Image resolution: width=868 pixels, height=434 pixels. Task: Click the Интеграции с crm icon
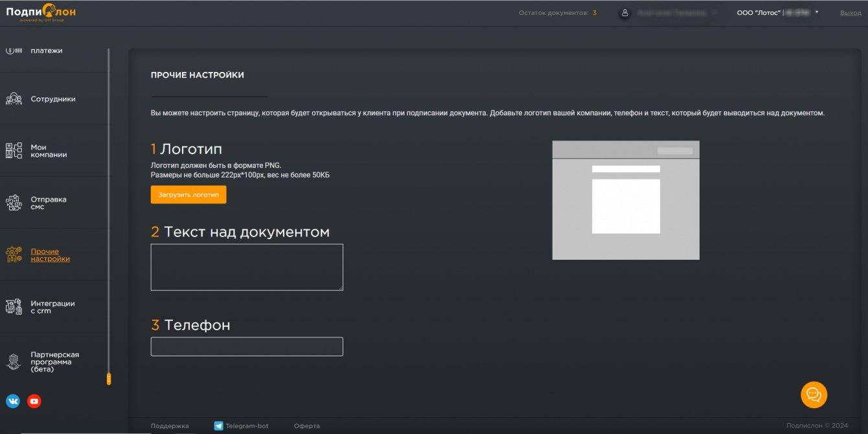14,307
